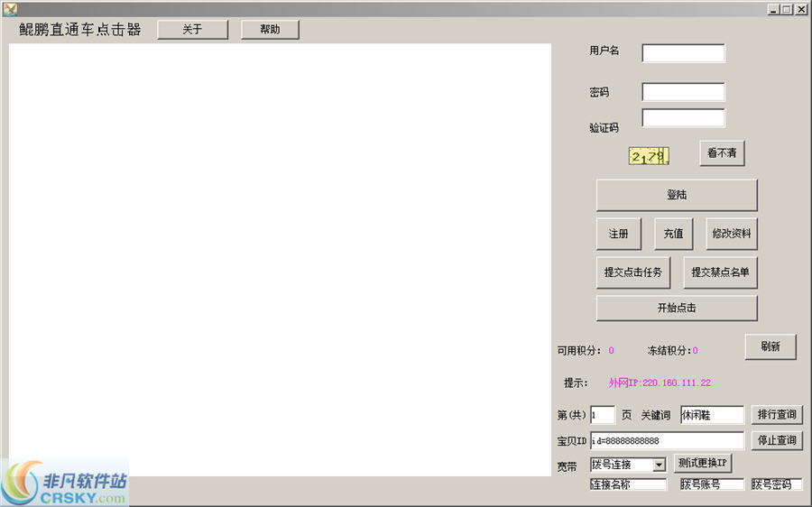
Task: Refresh points with 刷新 button
Action: coord(770,347)
